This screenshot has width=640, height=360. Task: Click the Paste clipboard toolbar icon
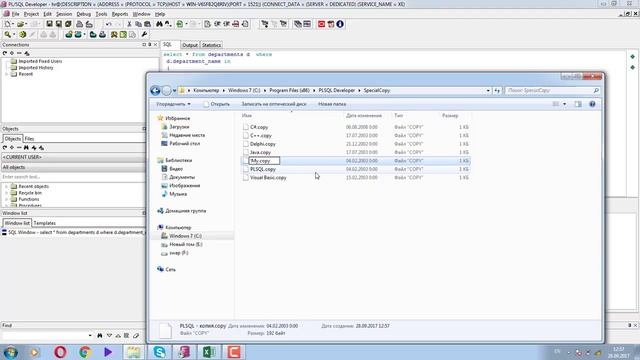pyautogui.click(x=147, y=24)
